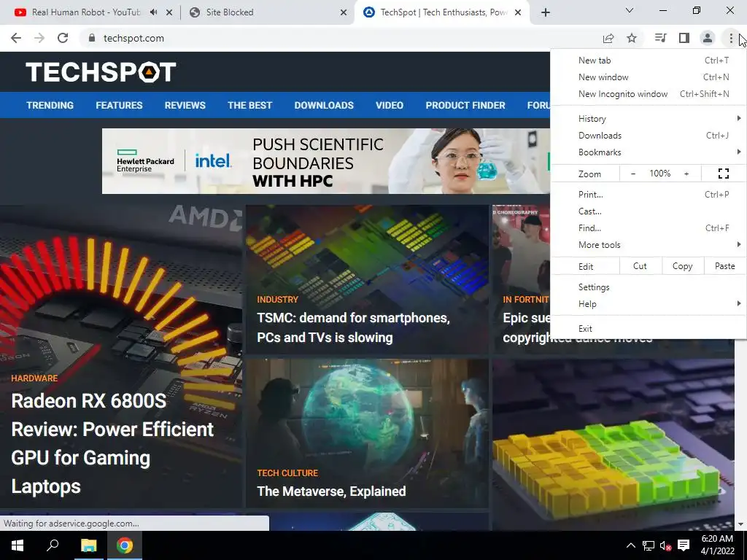This screenshot has width=747, height=560.
Task: Open VIDEO in TechSpot nav
Action: (390, 105)
